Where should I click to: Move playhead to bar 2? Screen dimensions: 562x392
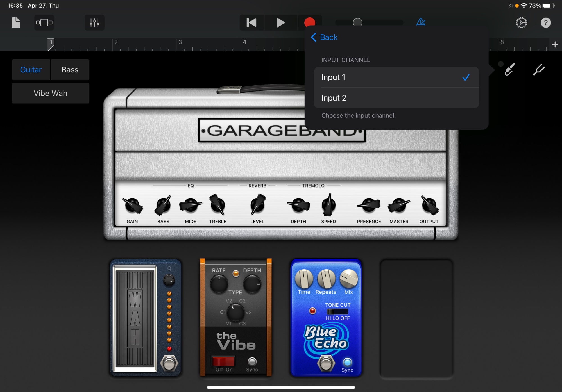coord(116,42)
